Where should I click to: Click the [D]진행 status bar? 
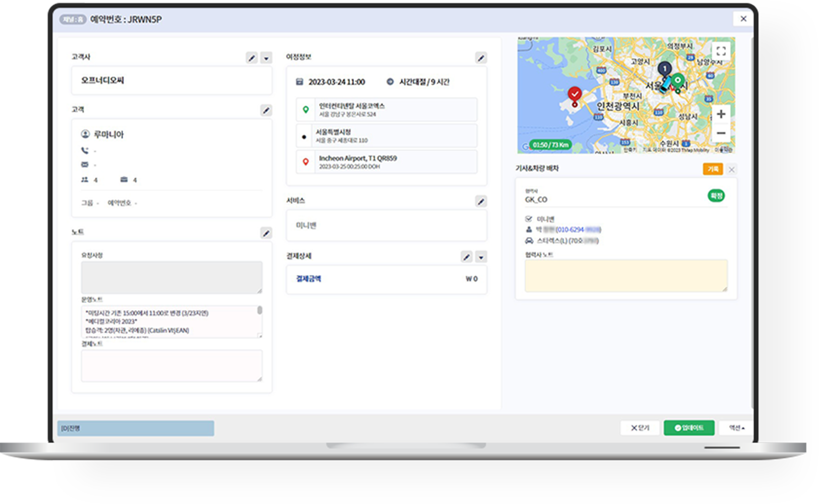136,428
